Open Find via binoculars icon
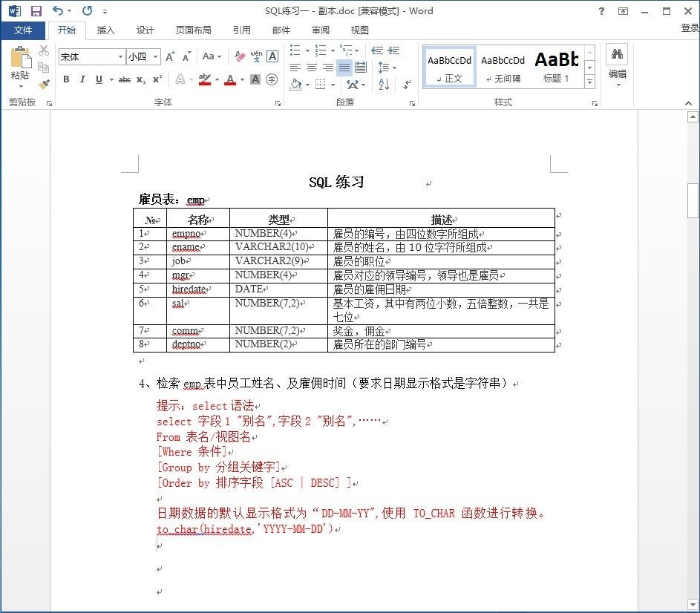 click(618, 54)
